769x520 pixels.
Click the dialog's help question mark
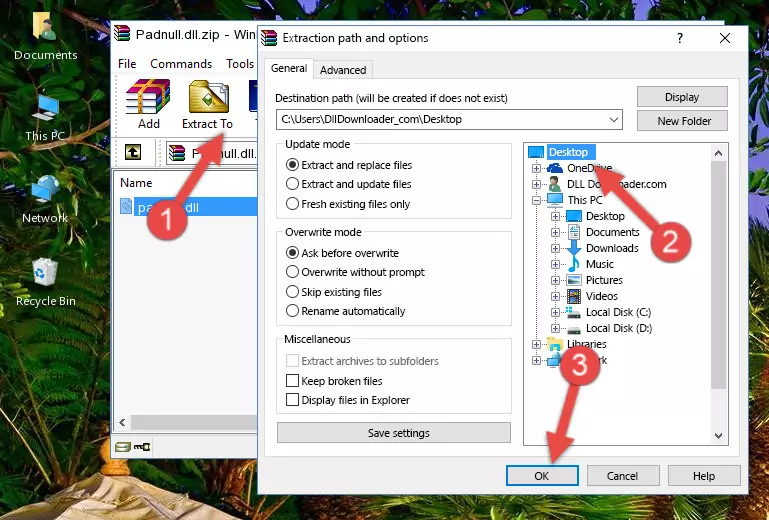tap(680, 38)
